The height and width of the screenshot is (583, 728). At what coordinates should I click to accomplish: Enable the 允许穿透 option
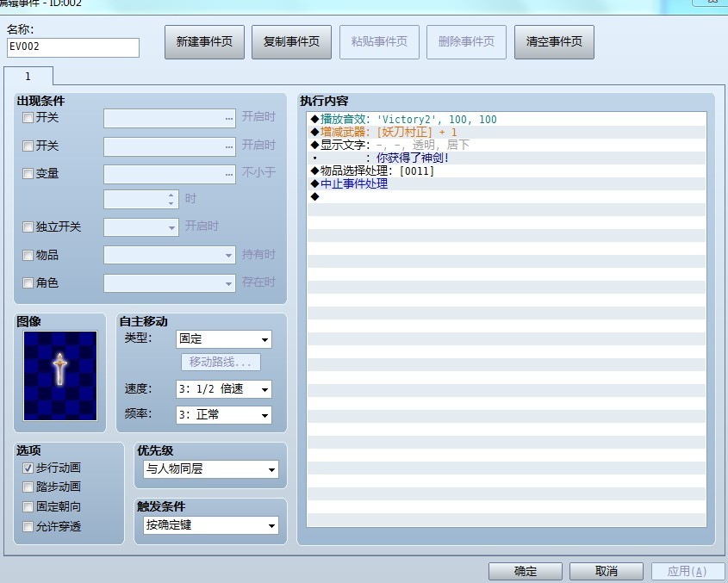[x=28, y=526]
